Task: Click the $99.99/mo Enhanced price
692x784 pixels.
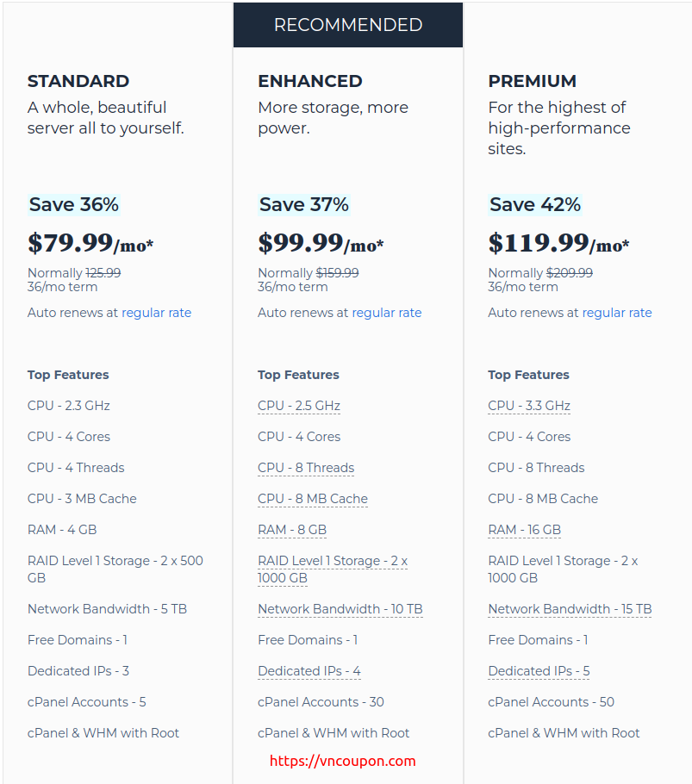Action: click(x=321, y=243)
